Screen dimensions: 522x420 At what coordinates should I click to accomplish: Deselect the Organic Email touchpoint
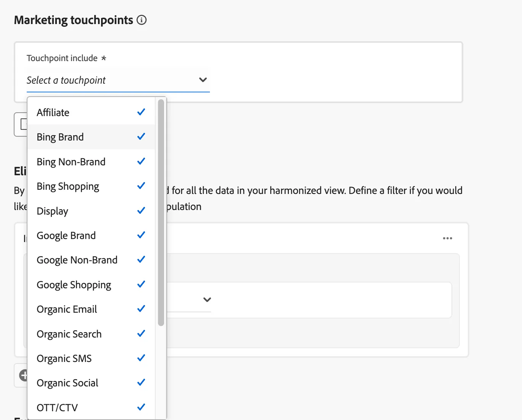[x=91, y=309]
